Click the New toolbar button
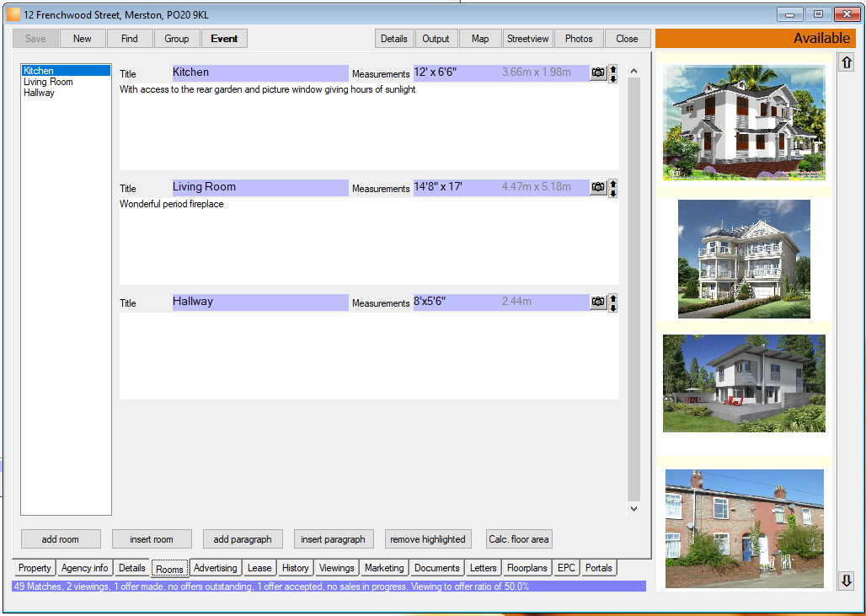This screenshot has width=866, height=616. 83,39
